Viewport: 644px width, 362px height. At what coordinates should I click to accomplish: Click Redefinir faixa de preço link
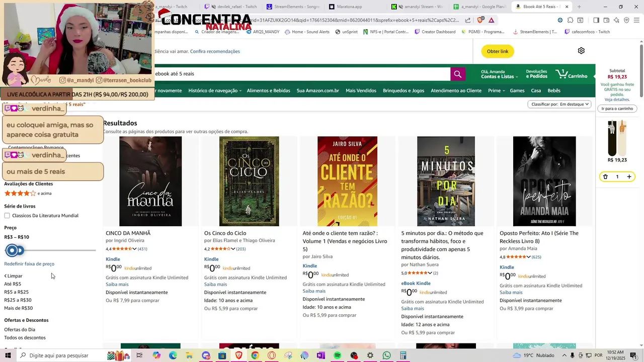pos(29,264)
